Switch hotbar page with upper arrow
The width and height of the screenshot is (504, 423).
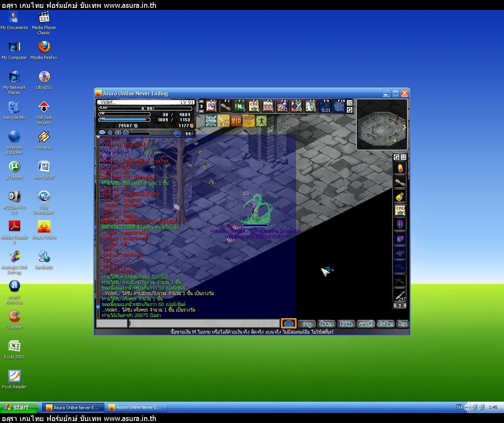coord(202,102)
